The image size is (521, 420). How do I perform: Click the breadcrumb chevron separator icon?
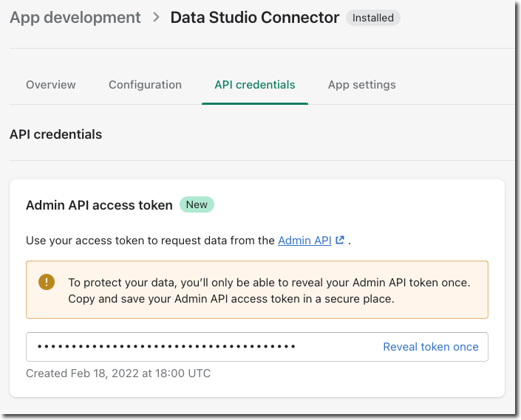click(156, 17)
